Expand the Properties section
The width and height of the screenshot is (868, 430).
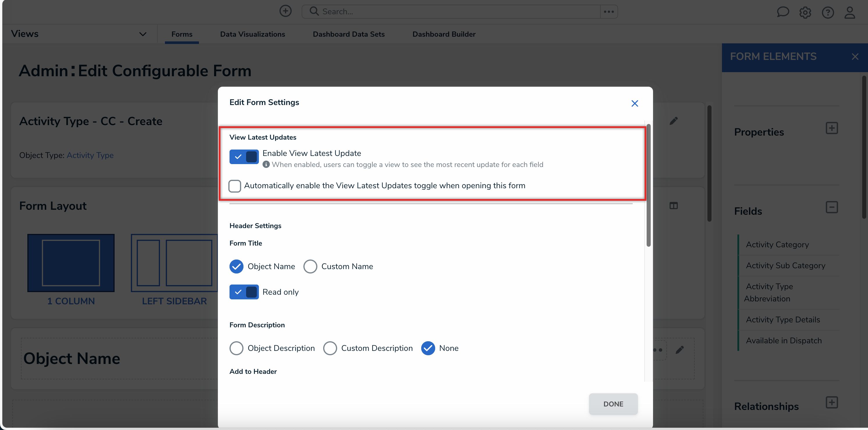[x=831, y=128]
